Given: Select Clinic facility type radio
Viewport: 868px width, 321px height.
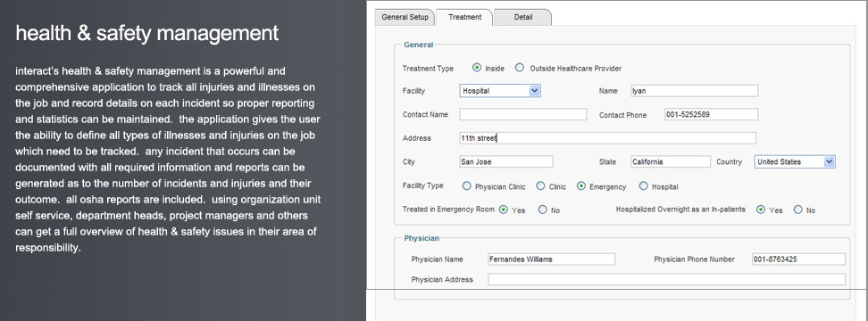Looking at the screenshot, I should click(540, 186).
